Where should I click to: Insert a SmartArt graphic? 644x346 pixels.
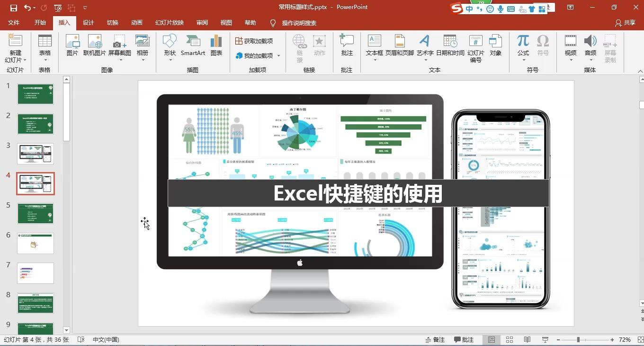coord(193,46)
